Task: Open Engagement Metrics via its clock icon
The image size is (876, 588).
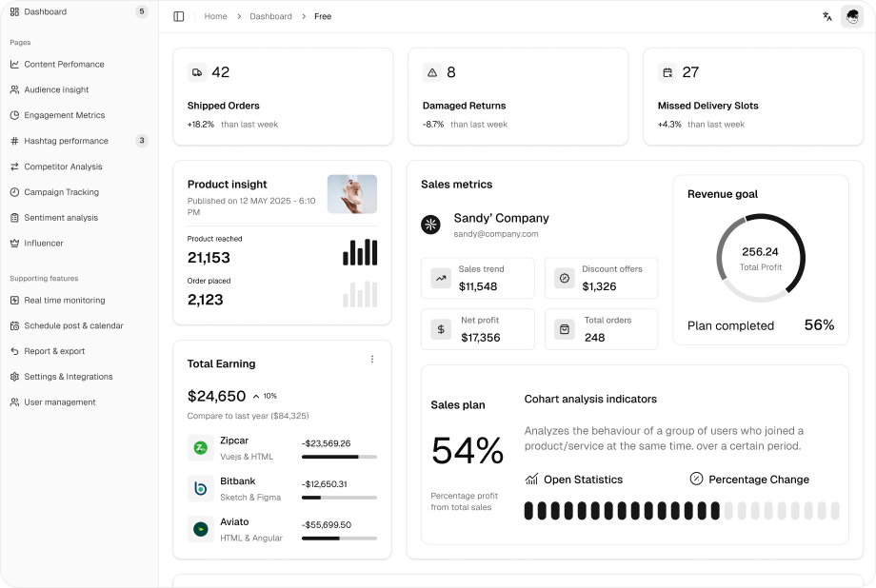Action: [x=13, y=115]
